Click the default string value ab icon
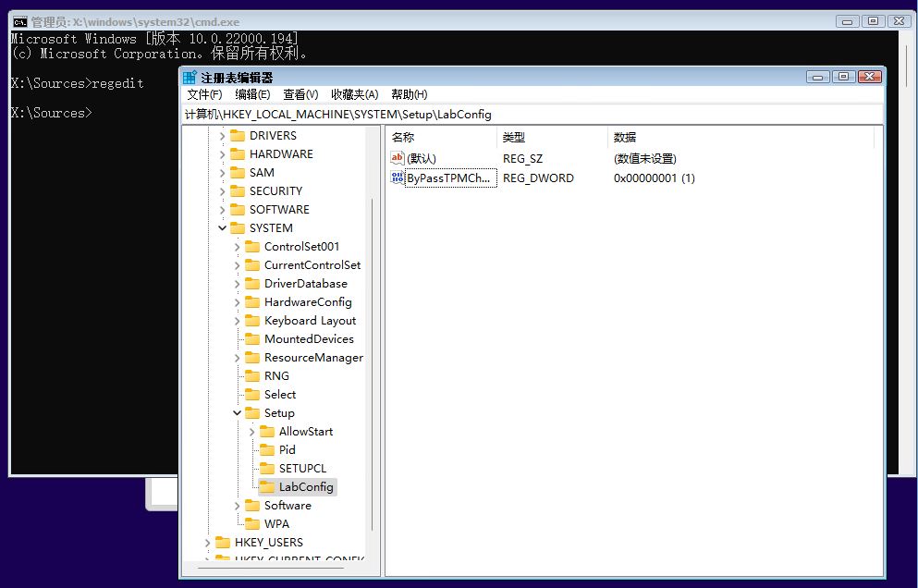 (x=397, y=158)
